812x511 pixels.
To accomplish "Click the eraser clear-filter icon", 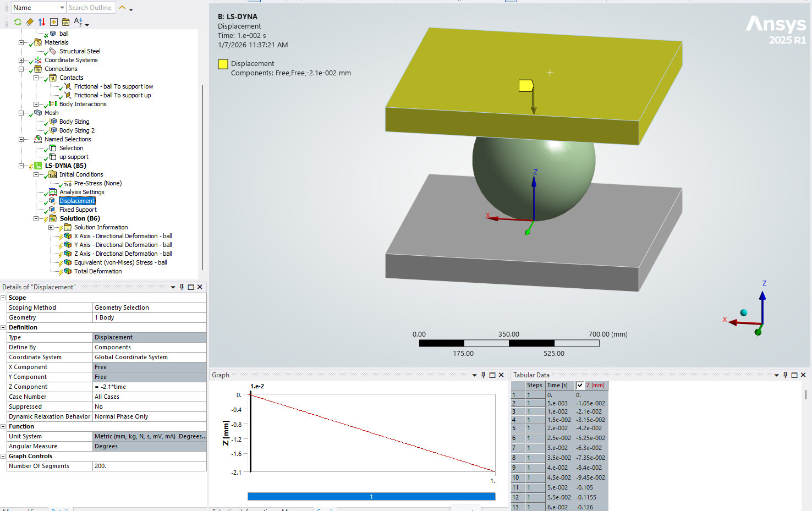I will click(30, 22).
